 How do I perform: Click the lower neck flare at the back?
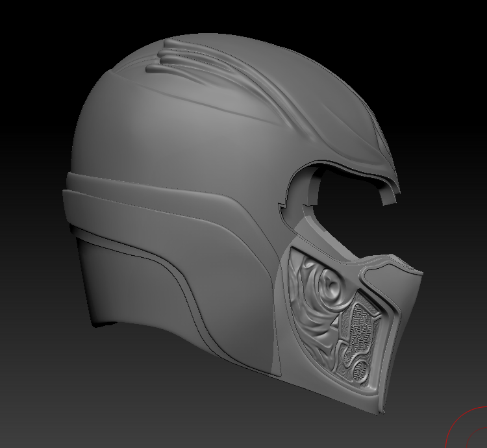point(104,318)
